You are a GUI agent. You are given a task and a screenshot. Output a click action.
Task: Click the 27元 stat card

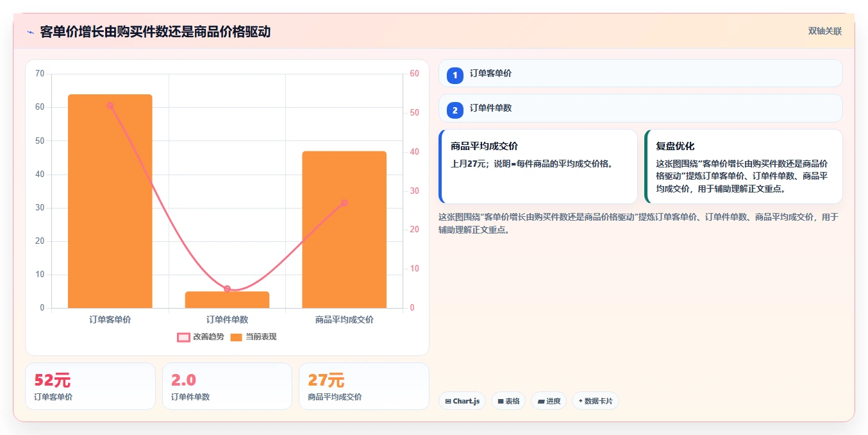[x=364, y=386]
